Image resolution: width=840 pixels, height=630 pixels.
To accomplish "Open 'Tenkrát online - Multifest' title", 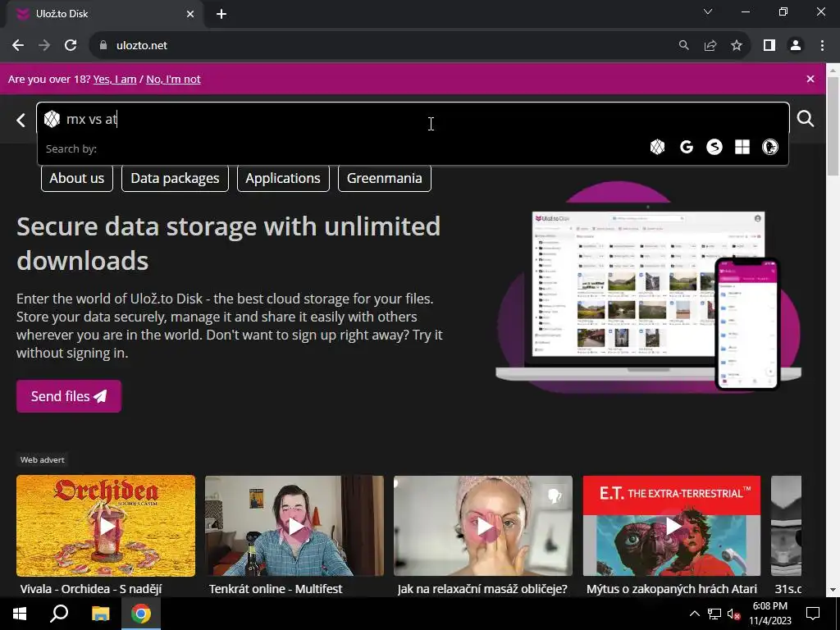I will (276, 589).
